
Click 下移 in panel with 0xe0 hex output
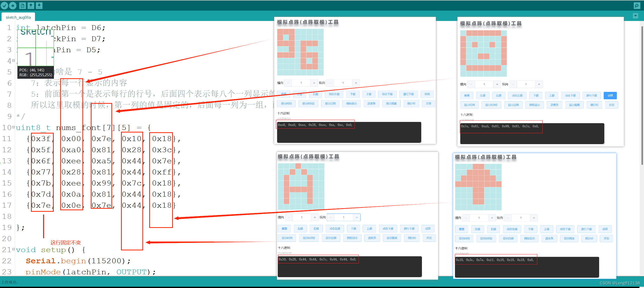coord(353,94)
